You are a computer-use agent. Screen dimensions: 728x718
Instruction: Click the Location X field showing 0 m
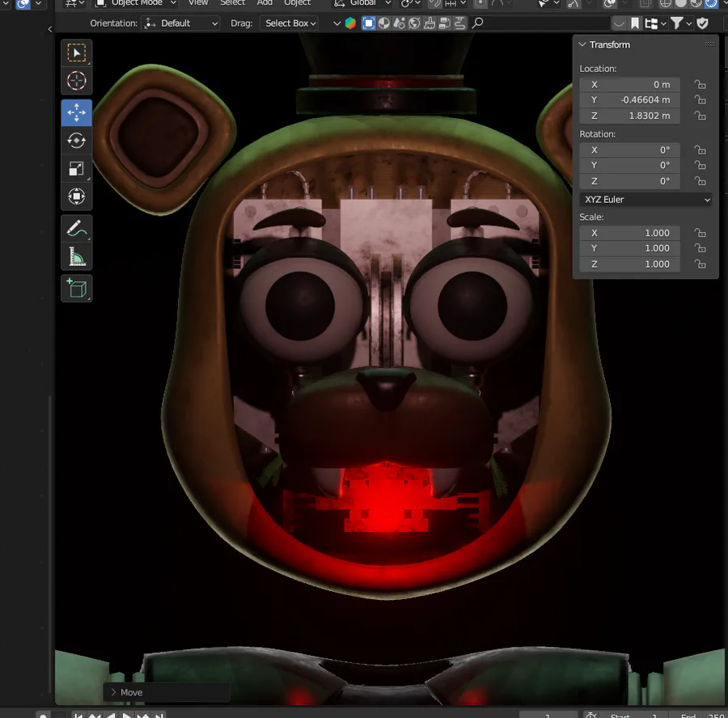[629, 84]
